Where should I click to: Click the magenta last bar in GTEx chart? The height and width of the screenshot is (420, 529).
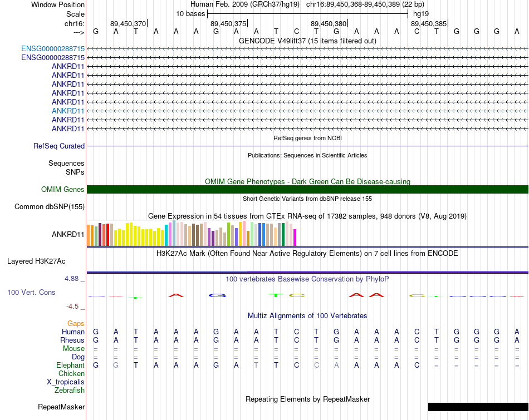[x=295, y=238]
